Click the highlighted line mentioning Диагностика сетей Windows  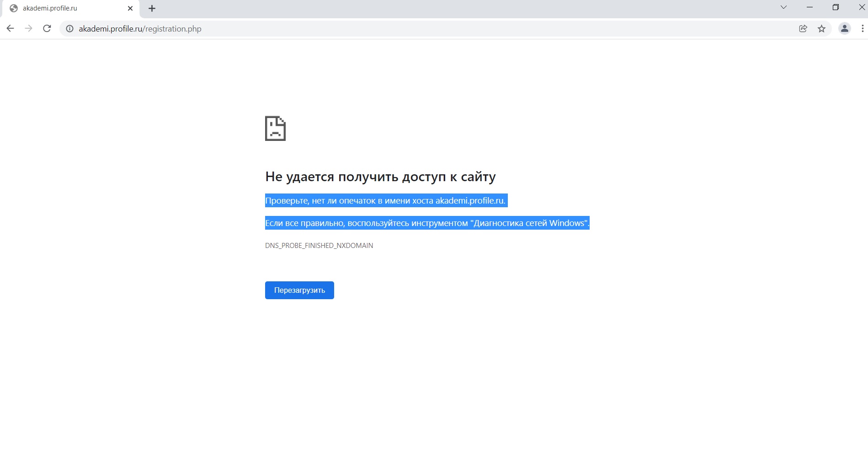(x=427, y=223)
